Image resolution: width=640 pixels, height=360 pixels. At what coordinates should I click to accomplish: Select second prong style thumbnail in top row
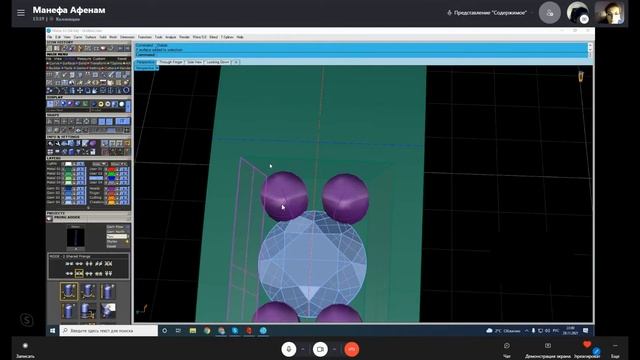[x=88, y=291]
